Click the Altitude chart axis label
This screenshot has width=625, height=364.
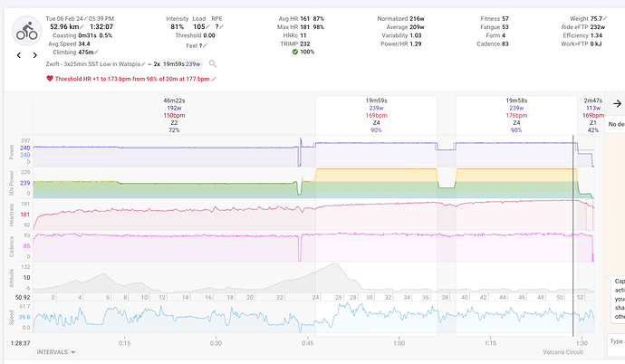[11, 278]
